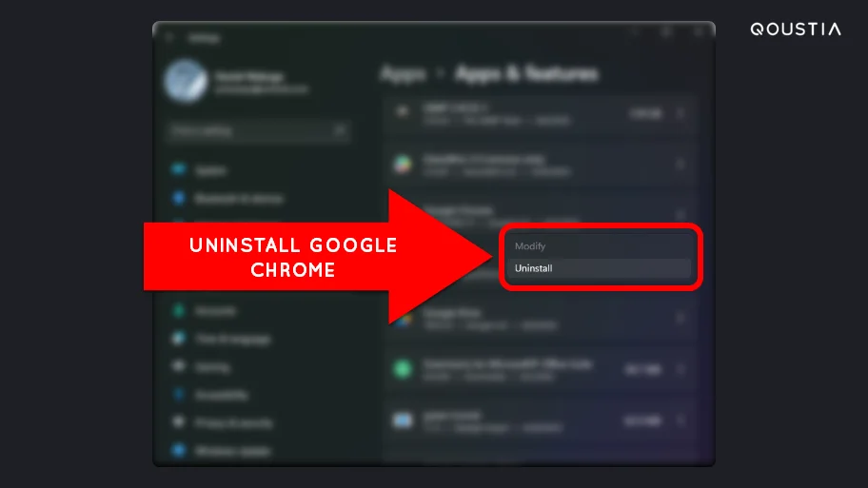This screenshot has width=868, height=488.
Task: Click the Apps breadcrumb link
Action: 404,73
